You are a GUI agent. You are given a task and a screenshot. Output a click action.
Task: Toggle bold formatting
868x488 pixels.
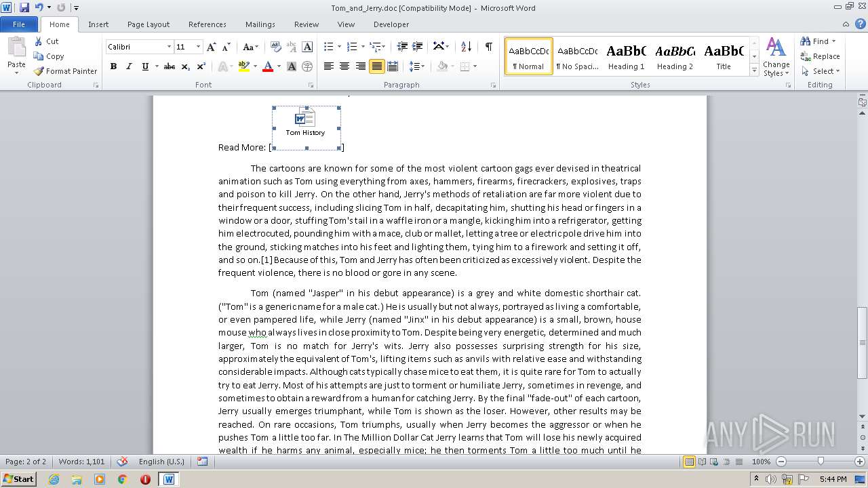[x=113, y=66]
